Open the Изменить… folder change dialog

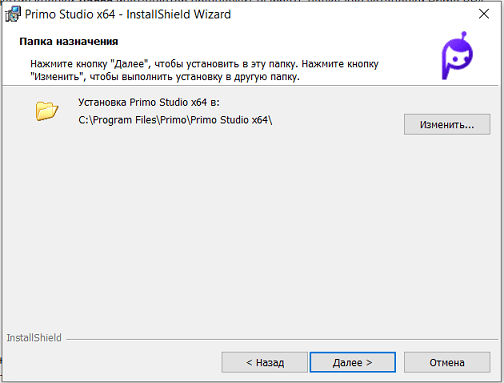tap(447, 125)
